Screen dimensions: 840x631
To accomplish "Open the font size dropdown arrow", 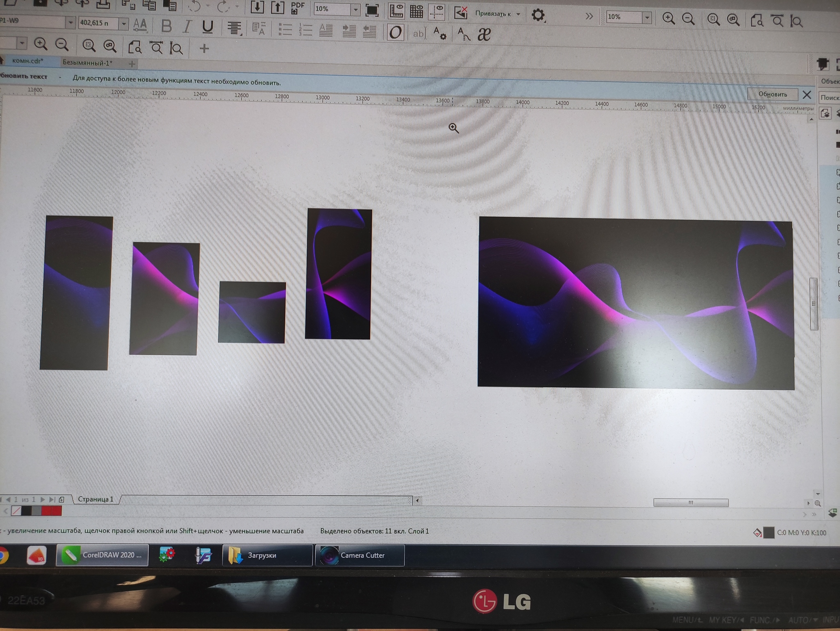I will coord(123,24).
